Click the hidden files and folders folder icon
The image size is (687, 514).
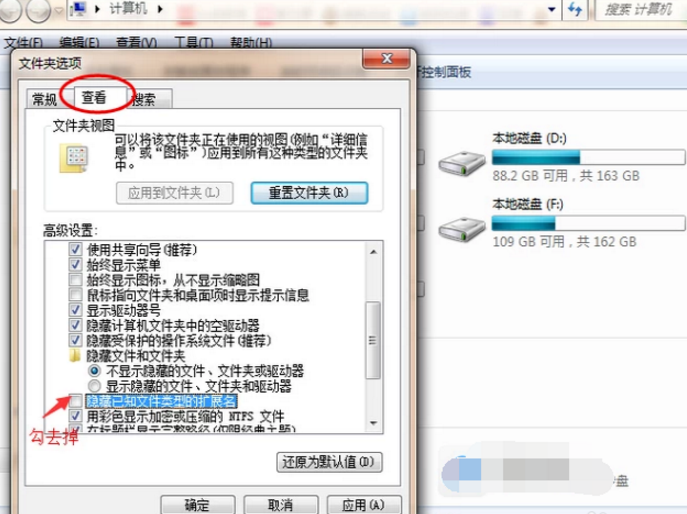(x=75, y=355)
